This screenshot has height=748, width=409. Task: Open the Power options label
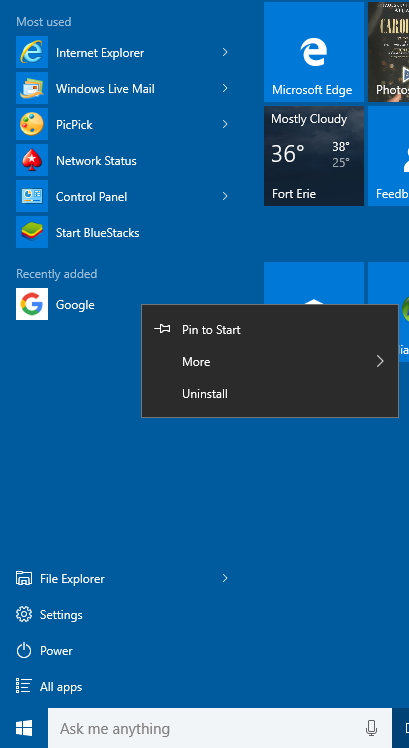pos(56,651)
